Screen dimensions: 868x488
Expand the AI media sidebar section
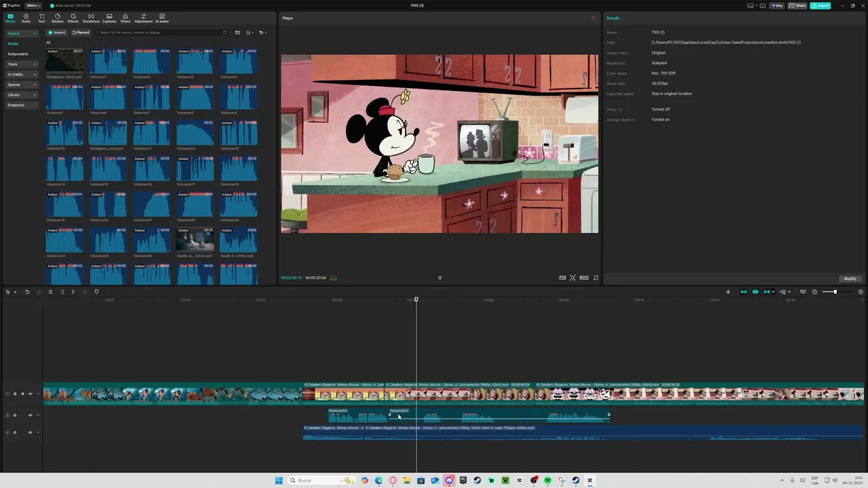[22, 75]
